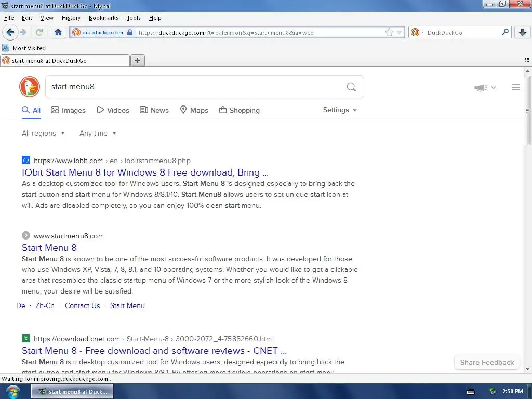
Task: Click the Share Feedback button
Action: [x=487, y=362]
